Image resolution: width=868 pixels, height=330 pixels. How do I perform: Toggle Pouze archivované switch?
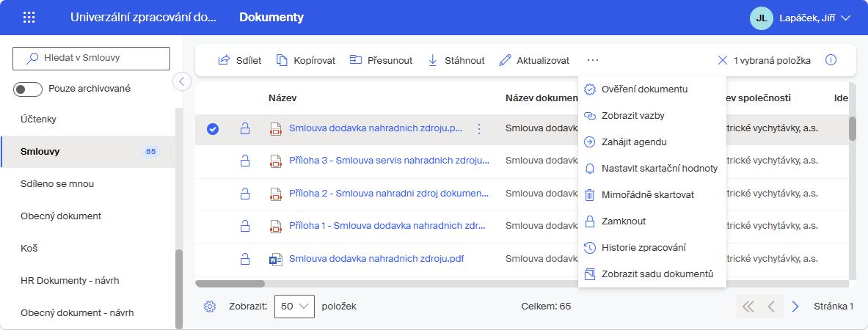coord(28,89)
